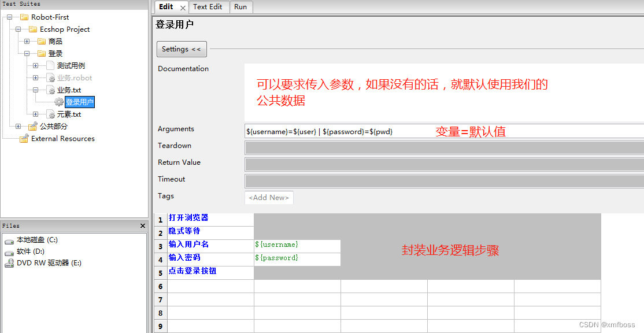Image resolution: width=644 pixels, height=333 pixels.
Task: Click the 业务.txt resource file icon
Action: pos(50,90)
